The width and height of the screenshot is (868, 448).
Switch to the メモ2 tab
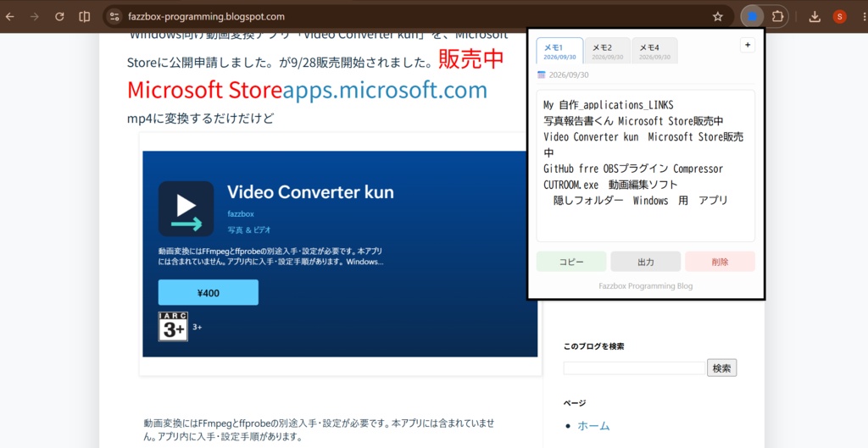pos(607,51)
